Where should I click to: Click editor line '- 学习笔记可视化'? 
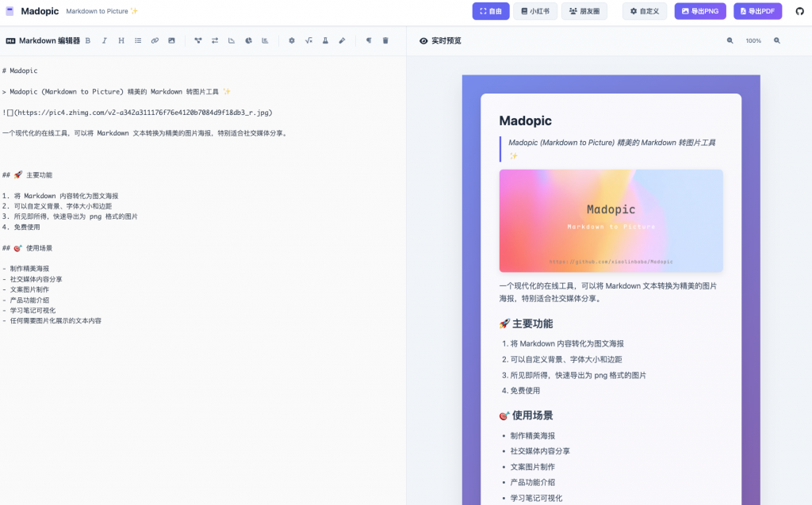click(29, 310)
